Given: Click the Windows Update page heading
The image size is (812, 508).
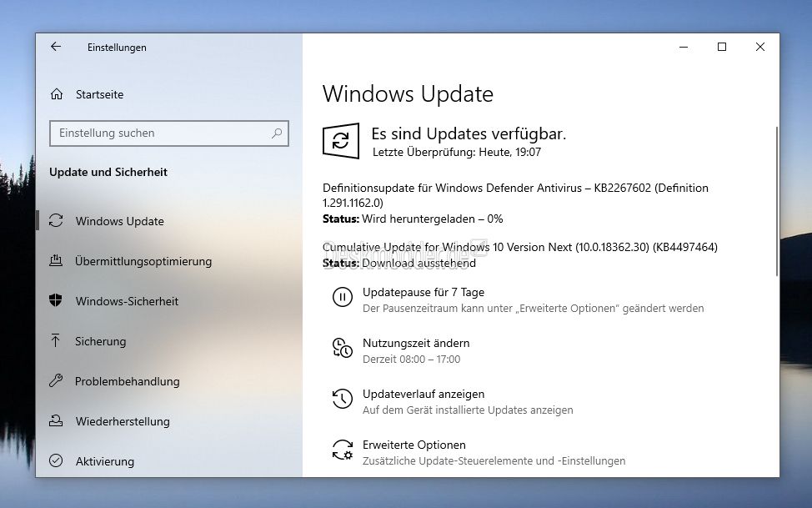Looking at the screenshot, I should 408,93.
